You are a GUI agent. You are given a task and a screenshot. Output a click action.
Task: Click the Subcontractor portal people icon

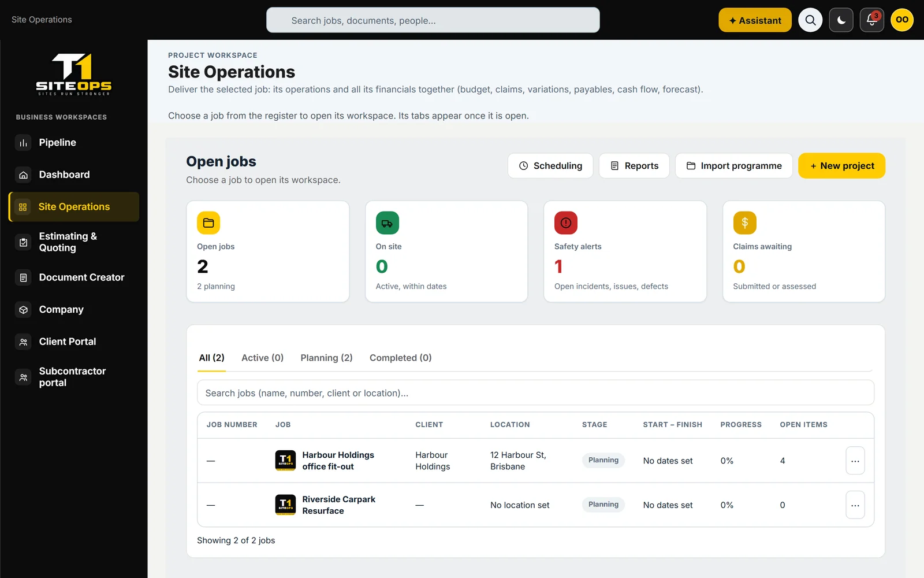tap(23, 377)
